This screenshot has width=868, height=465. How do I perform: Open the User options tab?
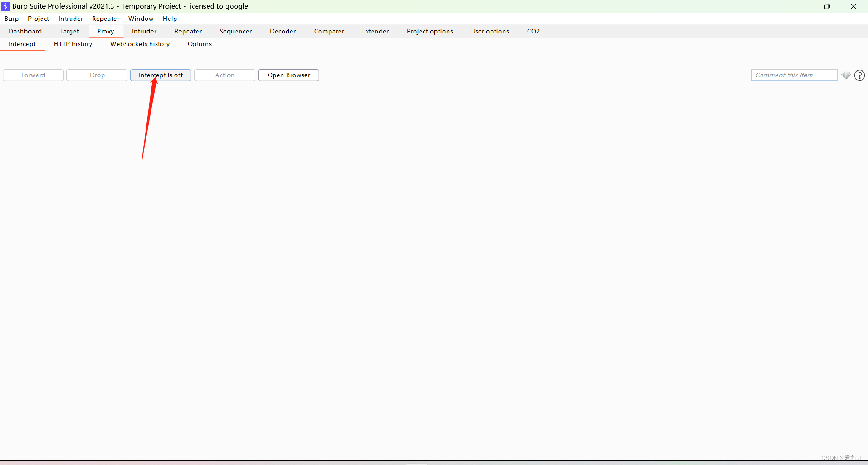pos(490,31)
